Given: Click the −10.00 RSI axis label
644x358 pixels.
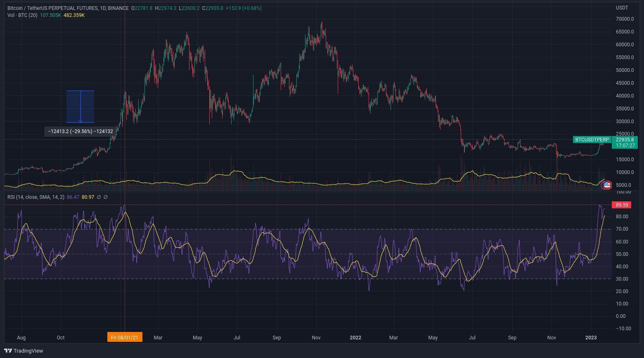Looking at the screenshot, I should point(623,329).
